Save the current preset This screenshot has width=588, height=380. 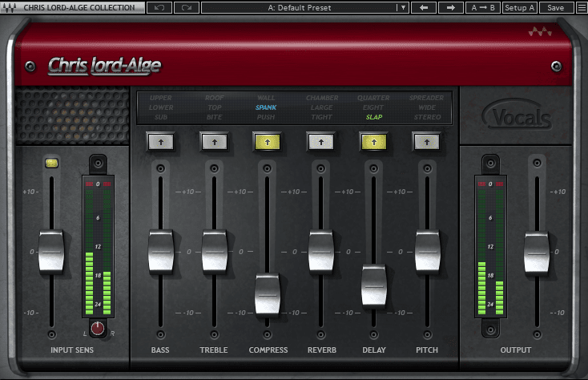click(x=556, y=7)
